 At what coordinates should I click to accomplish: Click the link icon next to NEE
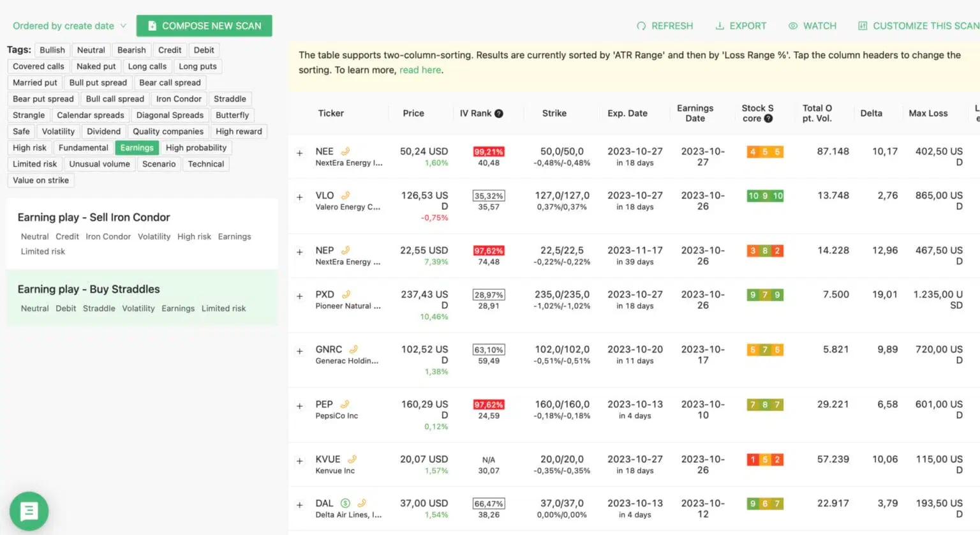[x=345, y=151]
